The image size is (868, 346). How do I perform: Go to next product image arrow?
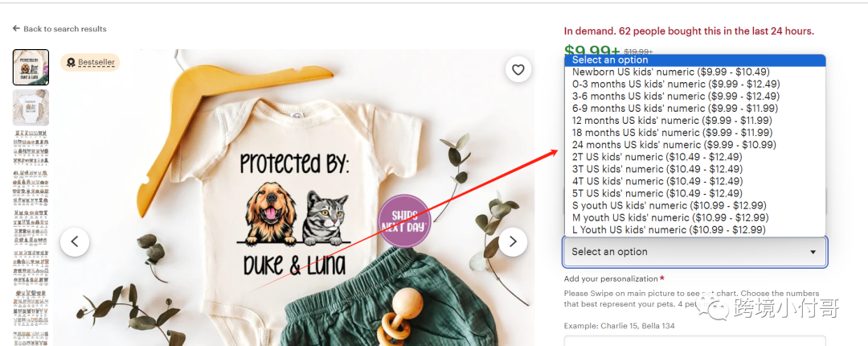click(513, 241)
